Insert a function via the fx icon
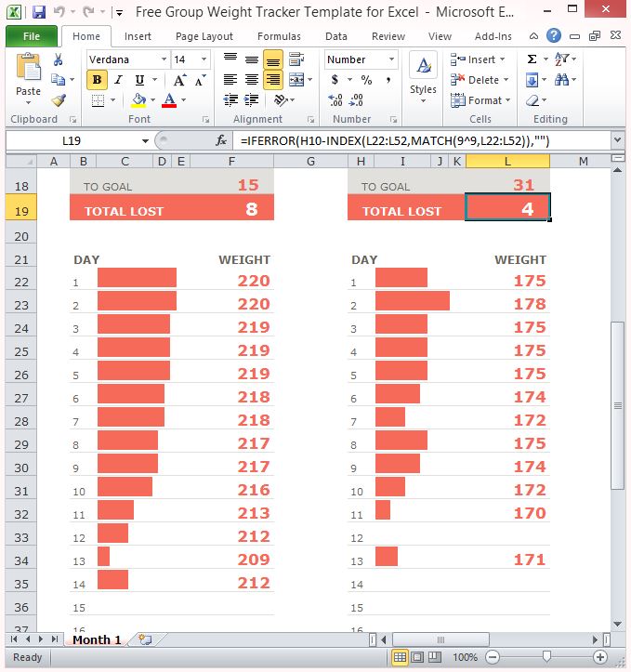This screenshot has height=672, width=631. [x=221, y=141]
